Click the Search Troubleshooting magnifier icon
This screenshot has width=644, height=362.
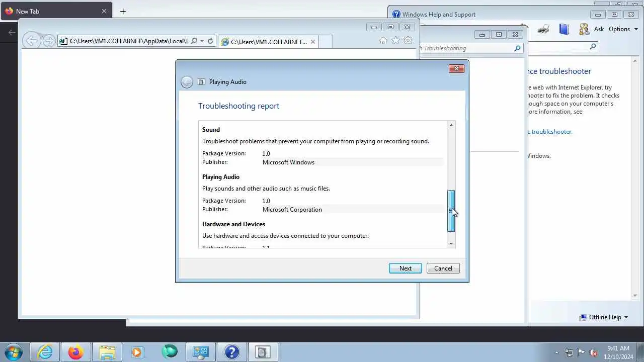pos(517,48)
